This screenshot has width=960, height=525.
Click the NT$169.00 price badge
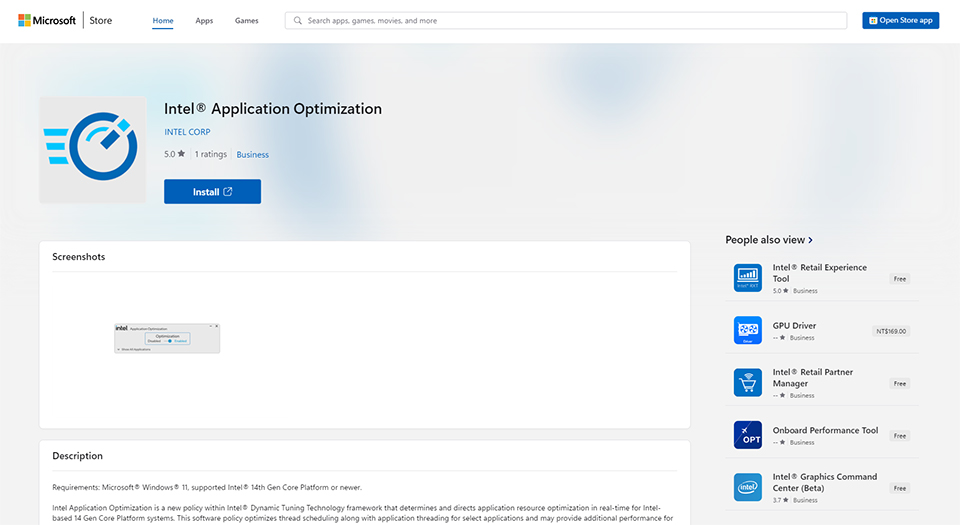pyautogui.click(x=891, y=331)
